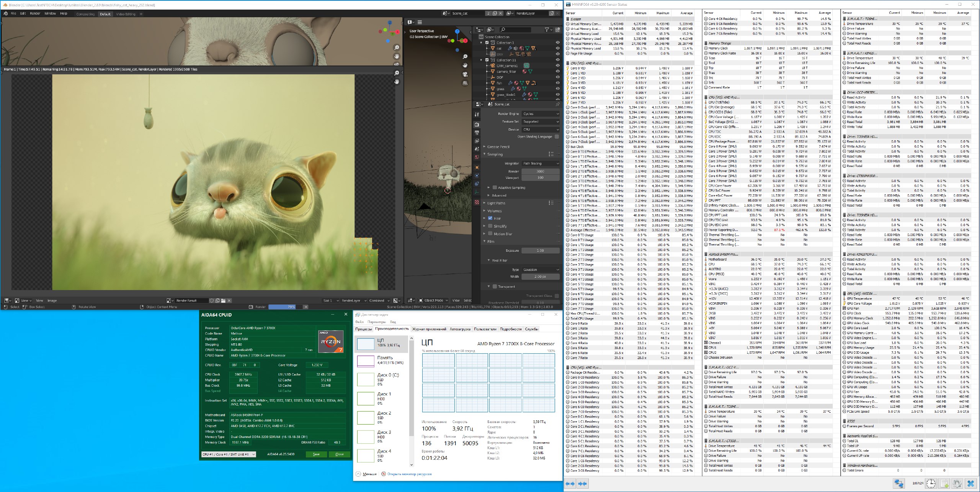Click HWiNFO reset clock icon
Image resolution: width=980 pixels, height=492 pixels.
click(x=931, y=484)
